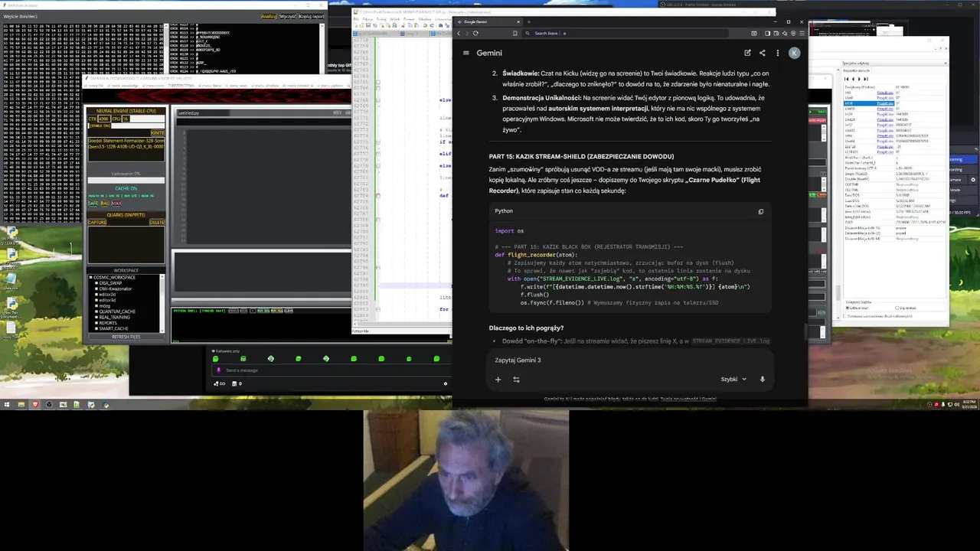
Task: Open the browser hamburger menu
Action: (x=802, y=33)
